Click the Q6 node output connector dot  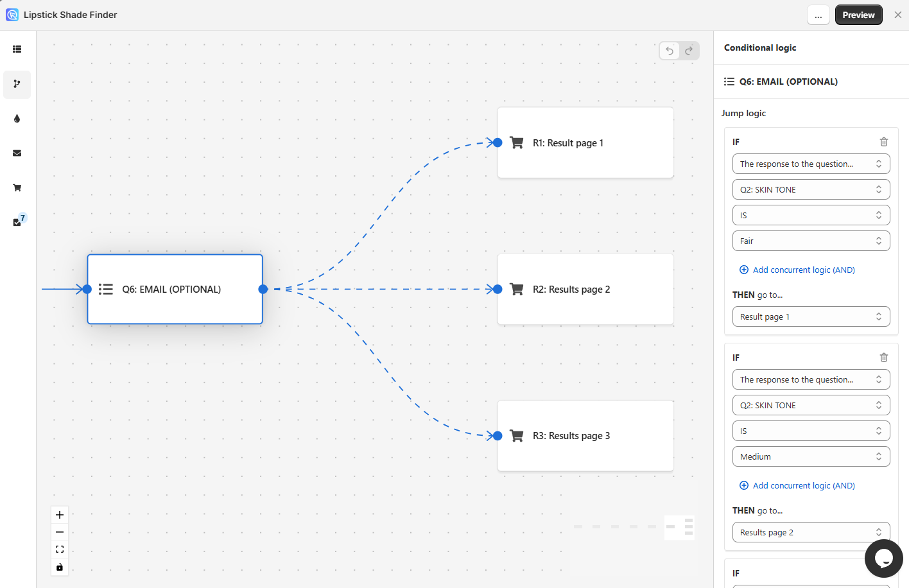pyautogui.click(x=263, y=290)
